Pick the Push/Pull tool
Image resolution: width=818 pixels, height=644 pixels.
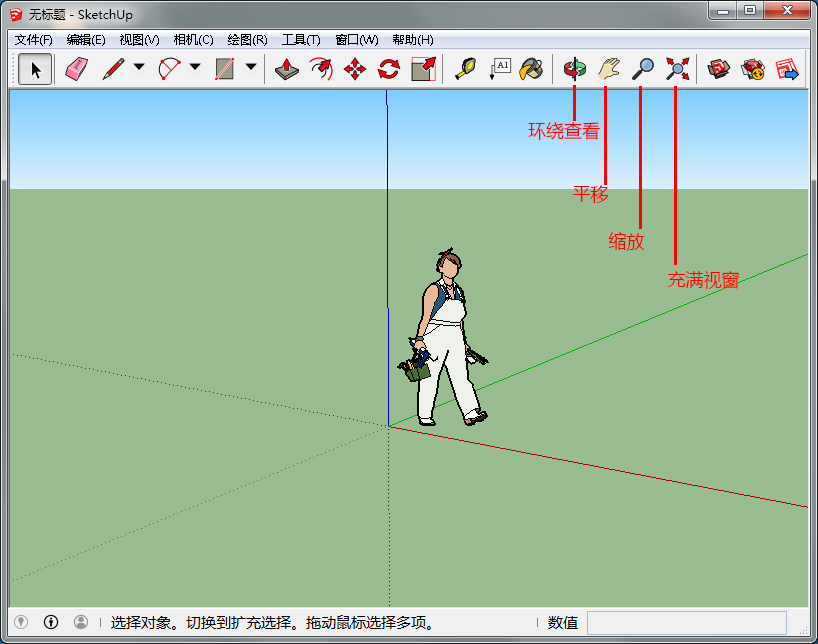pos(287,69)
